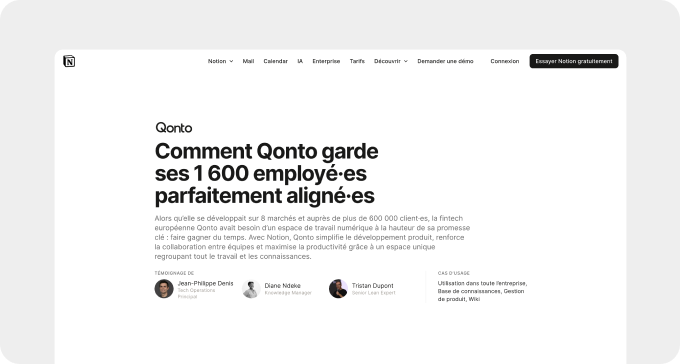Screen dimensions: 680x364
Task: Click the TÉMOIGNAGE DE label
Action: (174, 273)
